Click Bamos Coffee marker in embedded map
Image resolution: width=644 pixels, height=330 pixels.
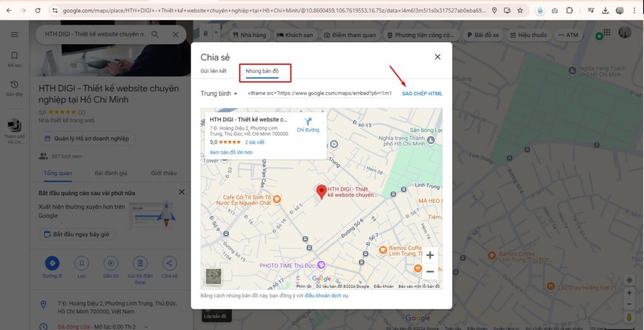[383, 249]
